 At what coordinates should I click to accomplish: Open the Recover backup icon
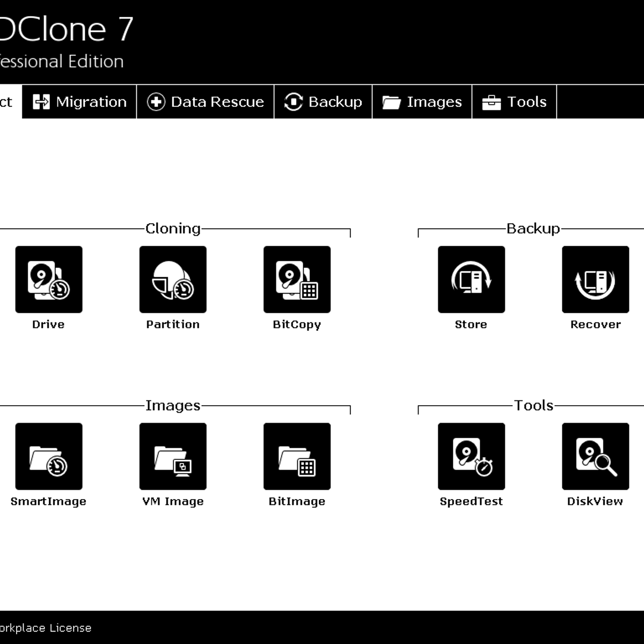[x=595, y=280]
